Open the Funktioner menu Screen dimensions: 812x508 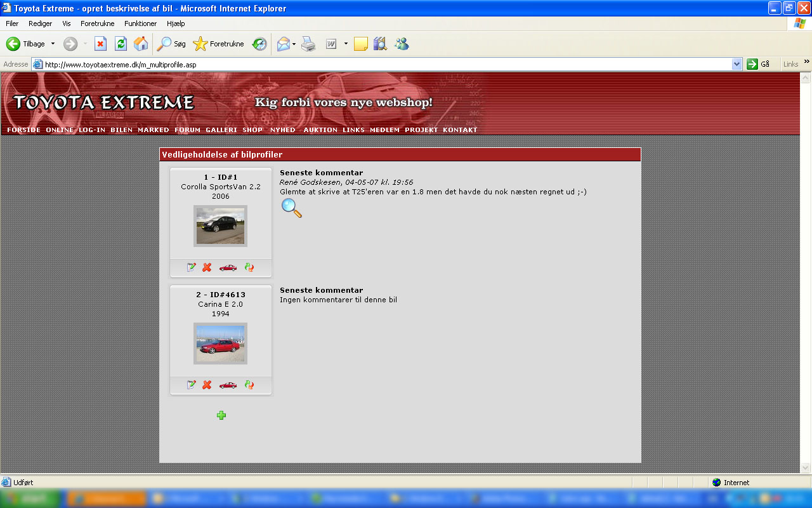tap(141, 23)
